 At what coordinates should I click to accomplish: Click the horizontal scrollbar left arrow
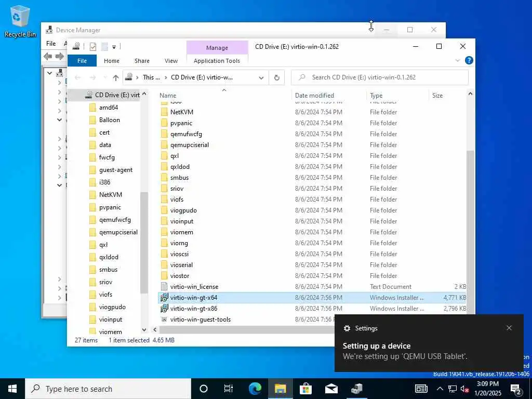[155, 330]
